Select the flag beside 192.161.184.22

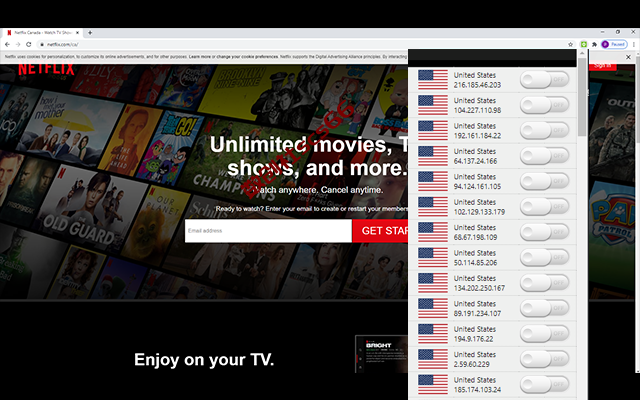click(433, 130)
